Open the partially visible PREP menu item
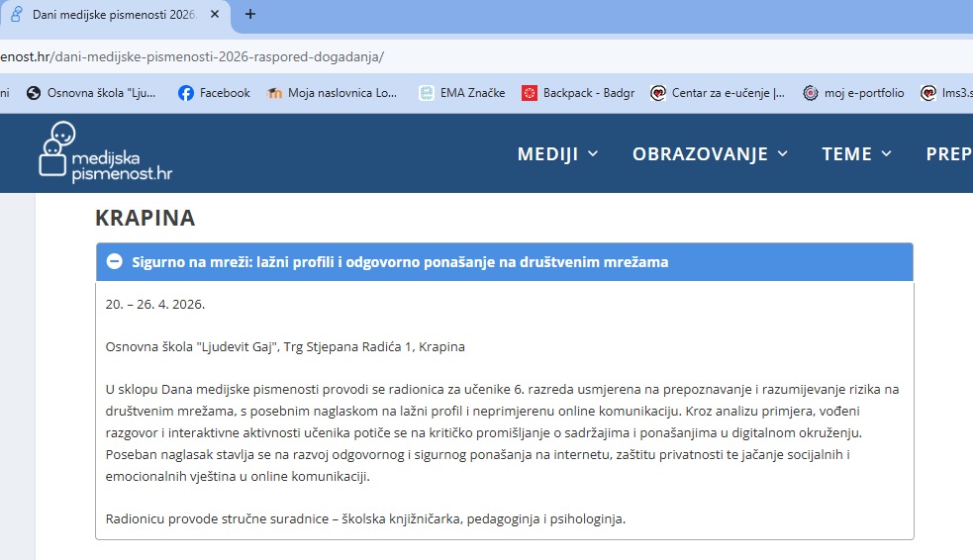Viewport: 973px width, 560px height. [x=948, y=153]
